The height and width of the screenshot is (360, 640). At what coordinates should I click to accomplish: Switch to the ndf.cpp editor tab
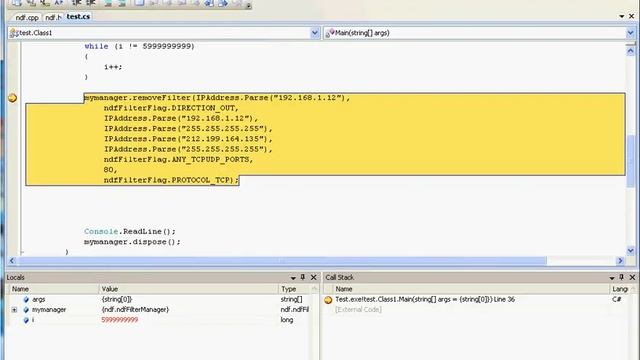point(27,18)
